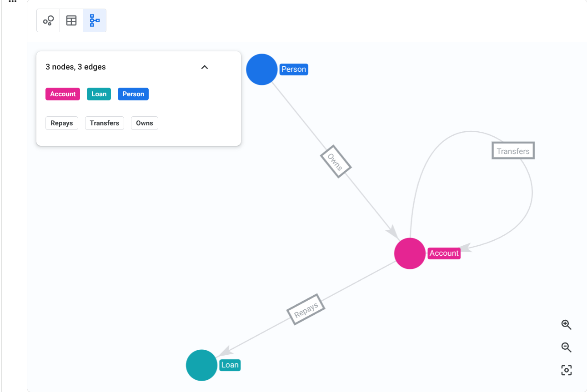
Task: Toggle the Person label chip
Action: click(x=133, y=94)
